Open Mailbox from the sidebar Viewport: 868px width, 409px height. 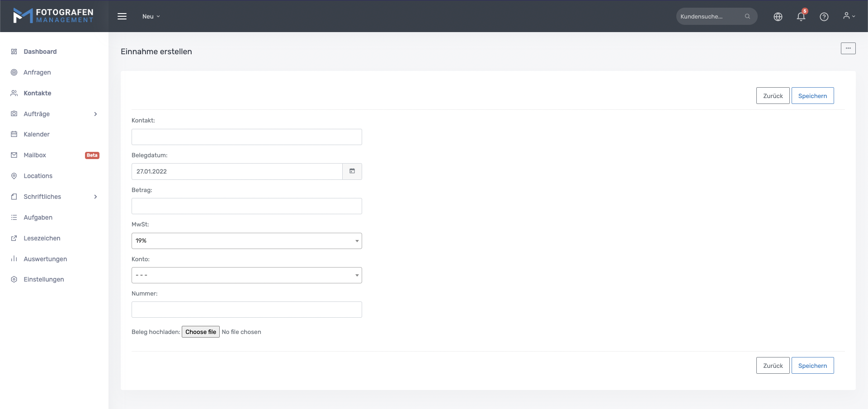pos(35,155)
